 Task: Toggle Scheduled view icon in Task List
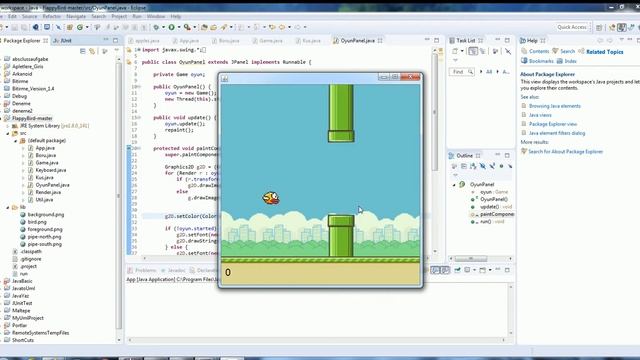(x=482, y=51)
